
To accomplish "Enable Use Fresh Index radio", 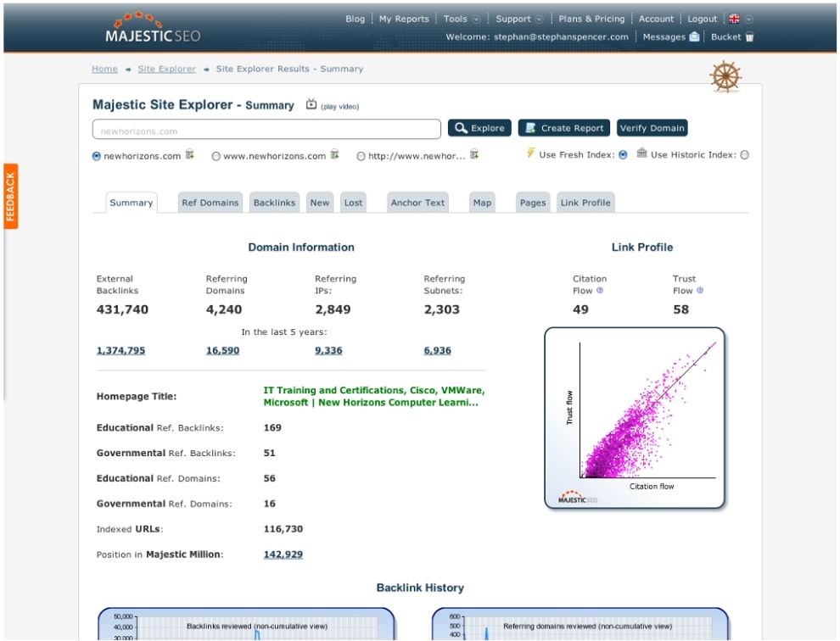I will (623, 155).
